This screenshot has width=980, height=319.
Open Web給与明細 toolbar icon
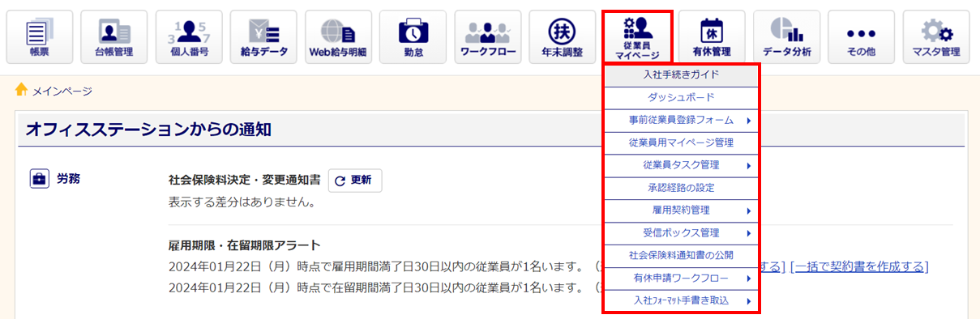pyautogui.click(x=338, y=37)
